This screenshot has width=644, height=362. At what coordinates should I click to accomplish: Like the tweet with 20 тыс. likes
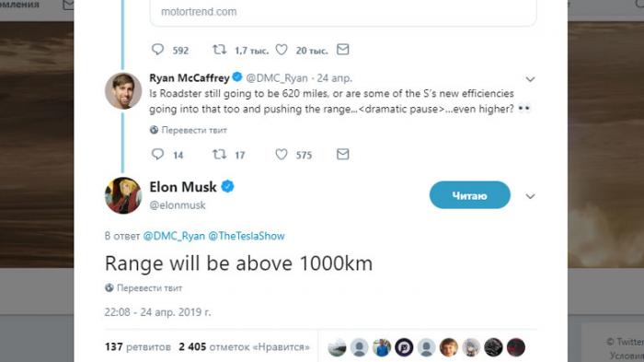click(x=282, y=50)
